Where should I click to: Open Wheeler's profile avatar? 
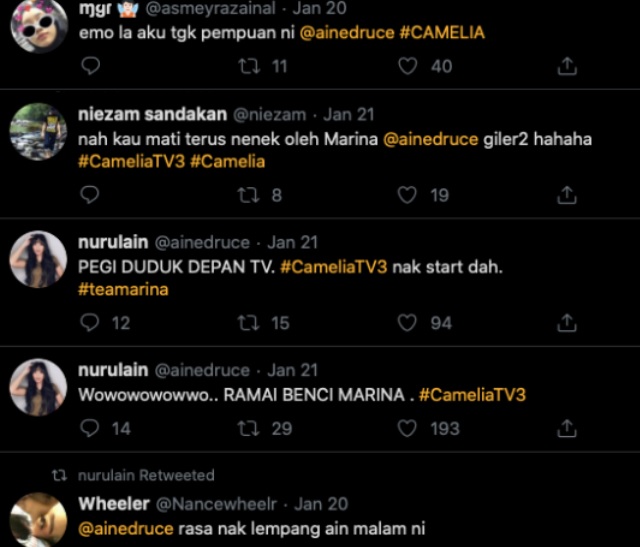[38, 520]
